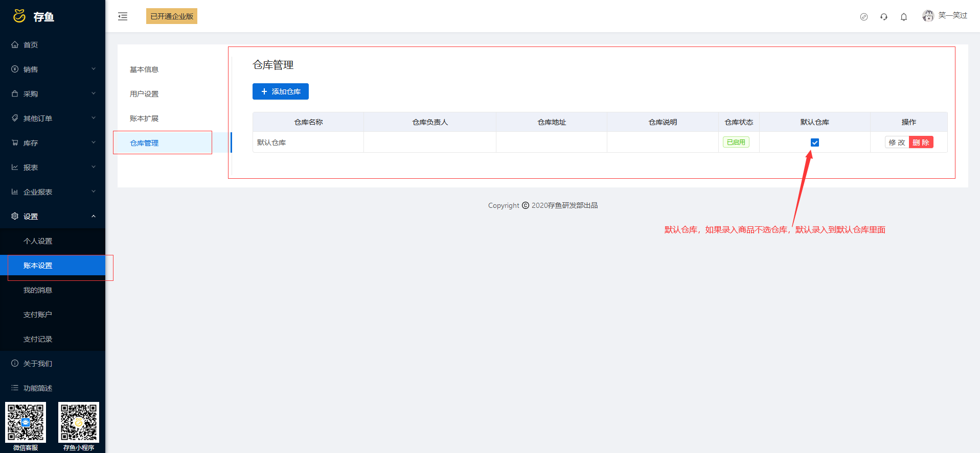Click the user avatar picture
Viewport: 980px width, 453px height.
tap(928, 16)
